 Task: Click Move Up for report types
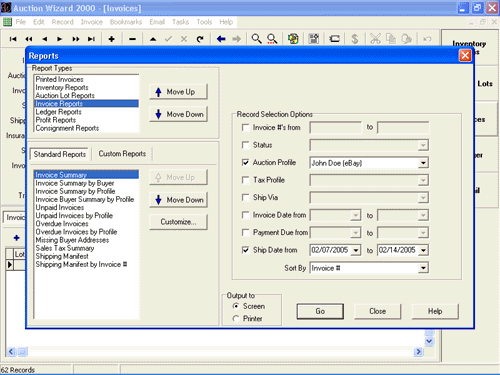pyautogui.click(x=178, y=92)
